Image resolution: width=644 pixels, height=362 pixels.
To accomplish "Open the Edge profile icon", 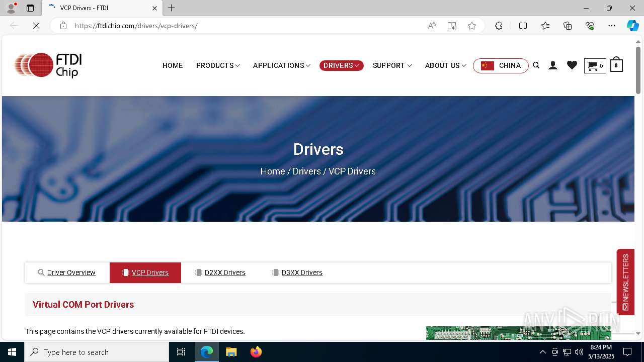I will pyautogui.click(x=11, y=8).
